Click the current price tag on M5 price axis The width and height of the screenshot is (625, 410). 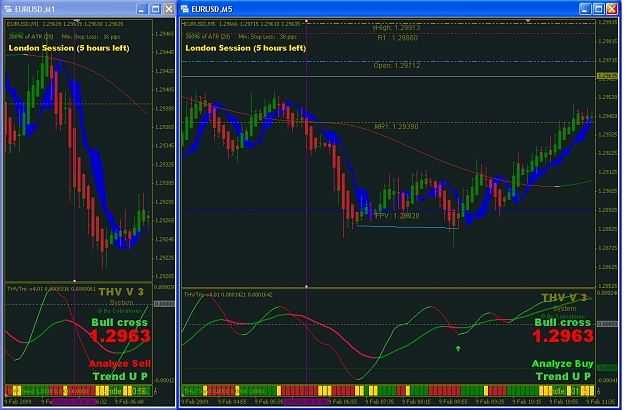tap(607, 76)
